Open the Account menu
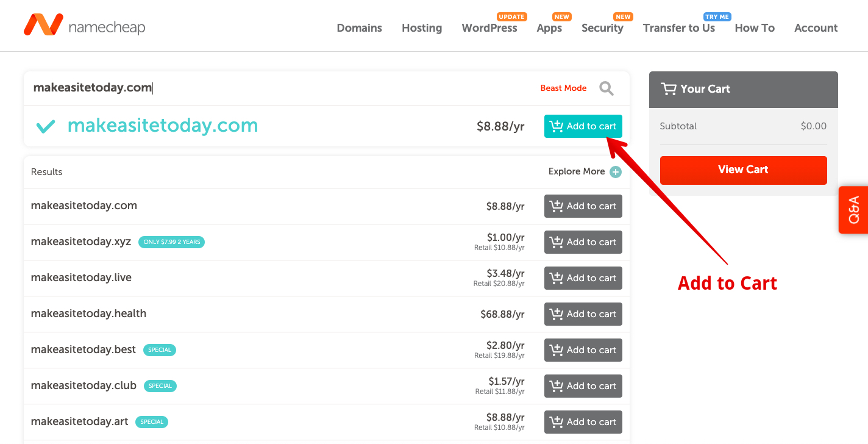The width and height of the screenshot is (868, 444). point(816,28)
